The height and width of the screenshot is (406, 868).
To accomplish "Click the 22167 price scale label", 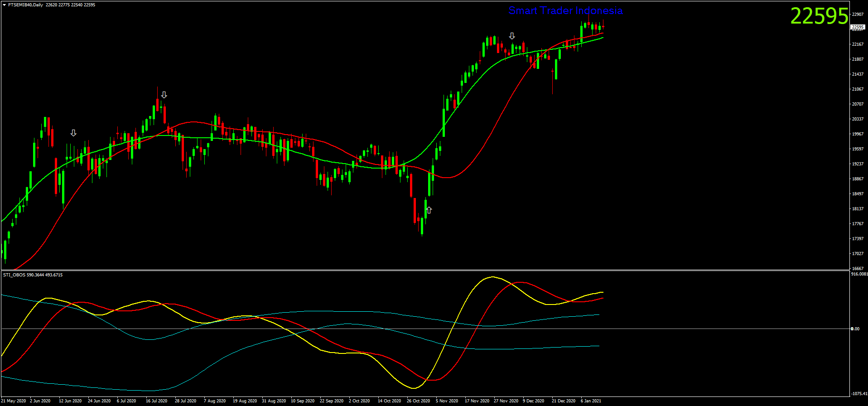I will pos(858,44).
